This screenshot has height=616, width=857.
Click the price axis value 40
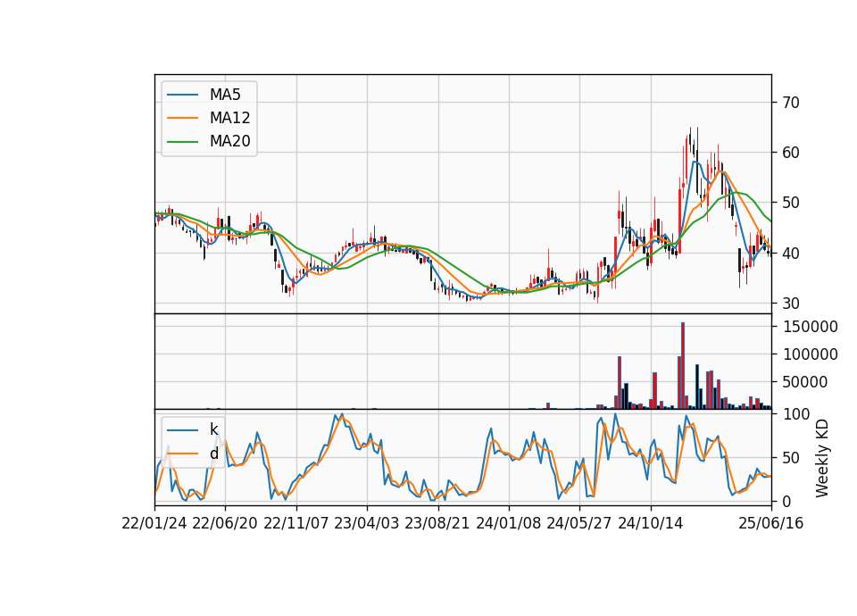(791, 253)
